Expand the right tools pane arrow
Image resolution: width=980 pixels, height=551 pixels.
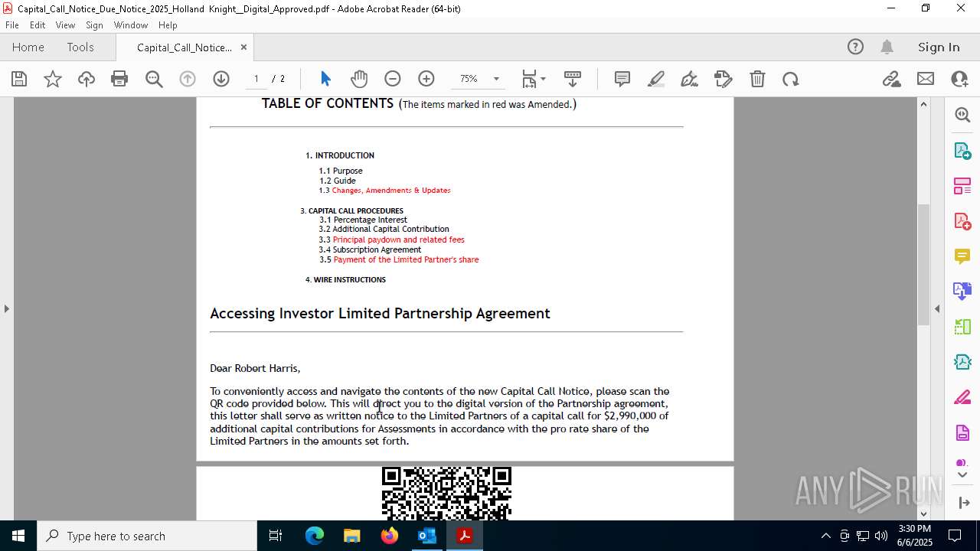(937, 308)
